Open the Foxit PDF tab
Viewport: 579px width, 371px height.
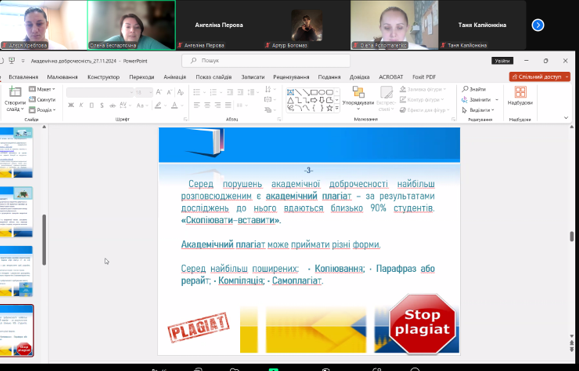pos(424,77)
